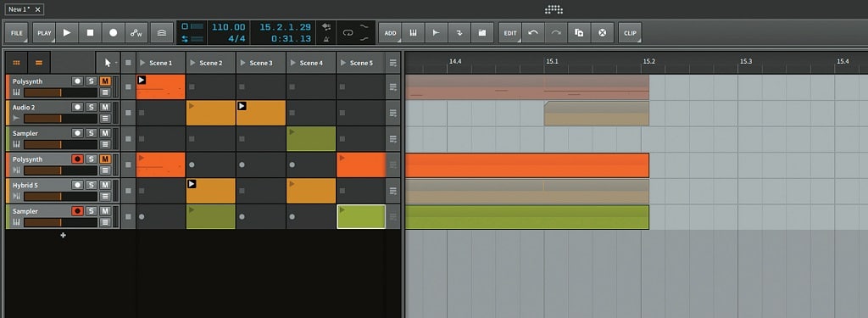This screenshot has height=318, width=868.
Task: Toggle the arranger timeline view icon
Action: tap(39, 63)
